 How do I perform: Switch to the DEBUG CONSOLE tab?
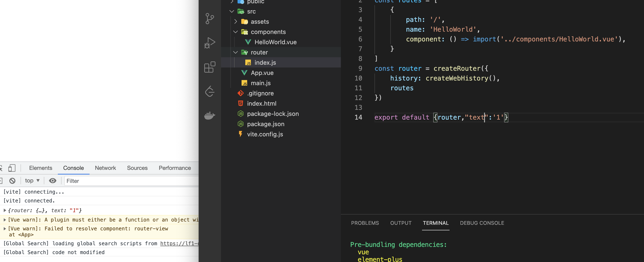pyautogui.click(x=482, y=223)
